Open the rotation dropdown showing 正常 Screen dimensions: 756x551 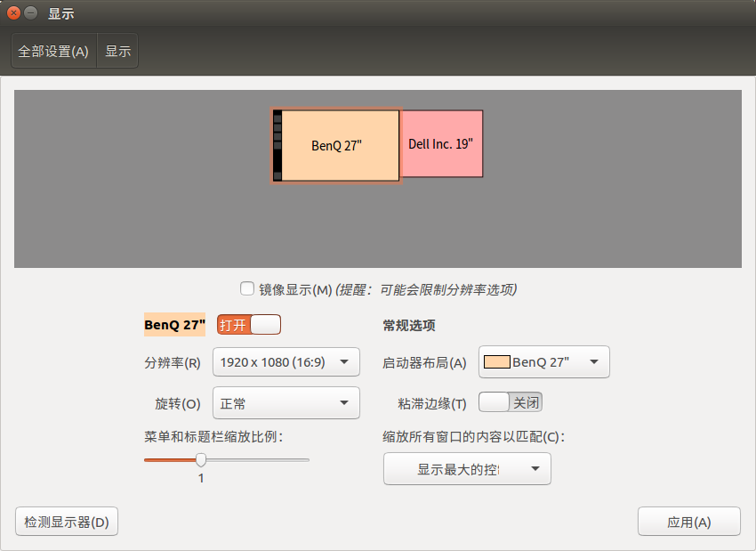pyautogui.click(x=286, y=403)
